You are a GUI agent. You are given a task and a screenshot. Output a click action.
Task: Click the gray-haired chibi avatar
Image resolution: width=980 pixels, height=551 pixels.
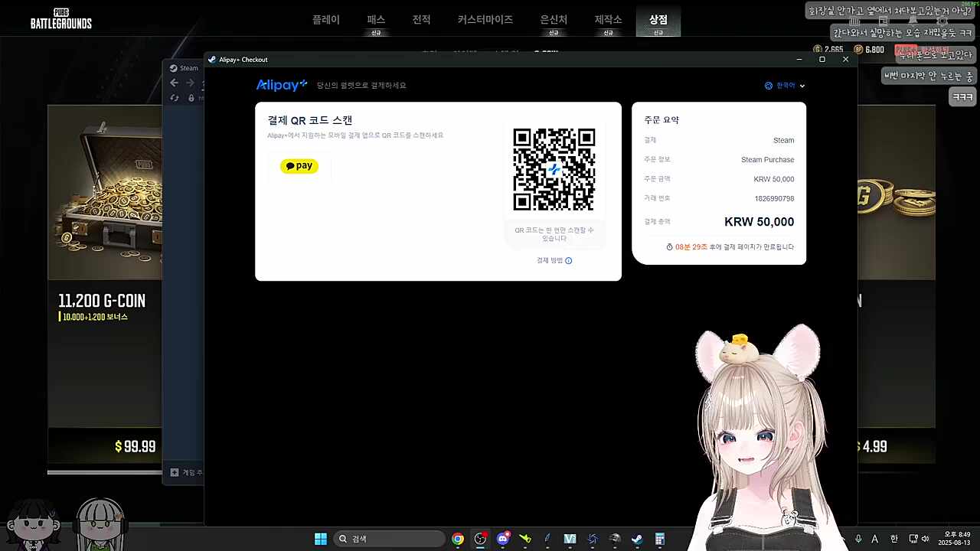[x=100, y=525]
